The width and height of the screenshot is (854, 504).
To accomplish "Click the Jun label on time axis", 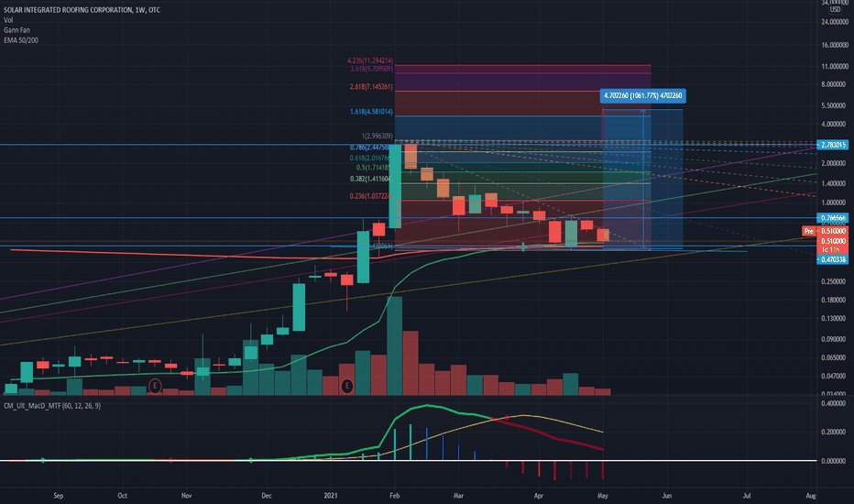I will click(667, 496).
